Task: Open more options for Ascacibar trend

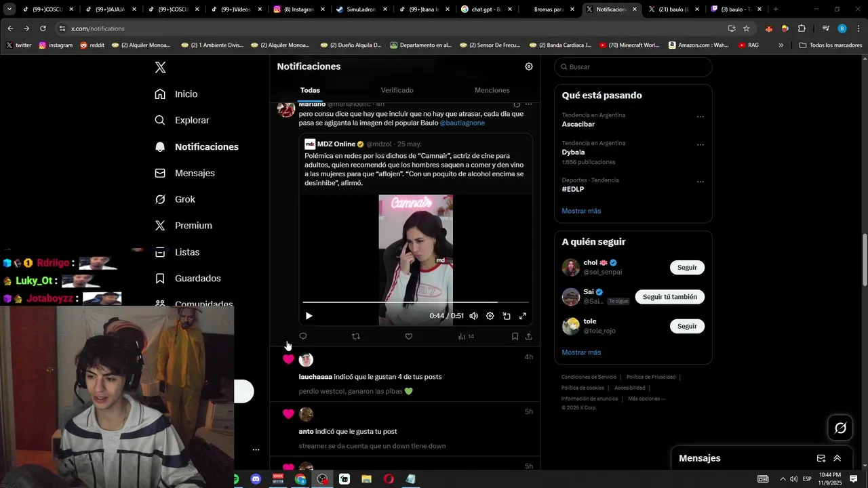Action: 701,117
